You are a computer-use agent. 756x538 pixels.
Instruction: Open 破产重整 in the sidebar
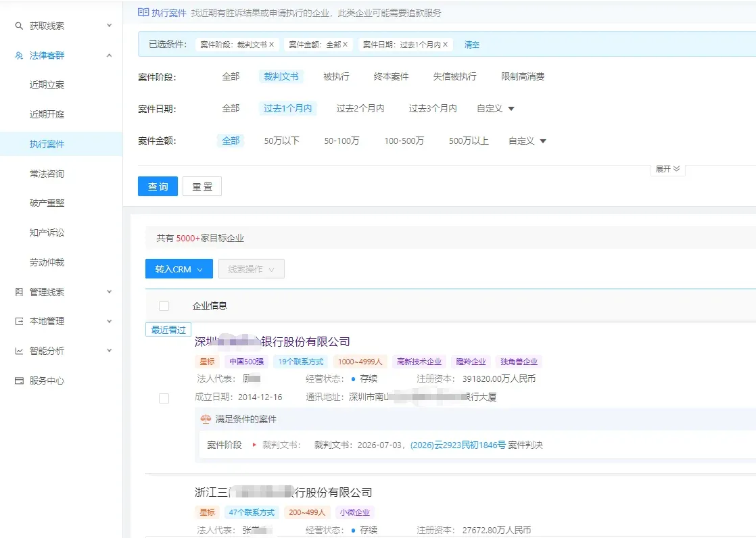click(x=47, y=203)
